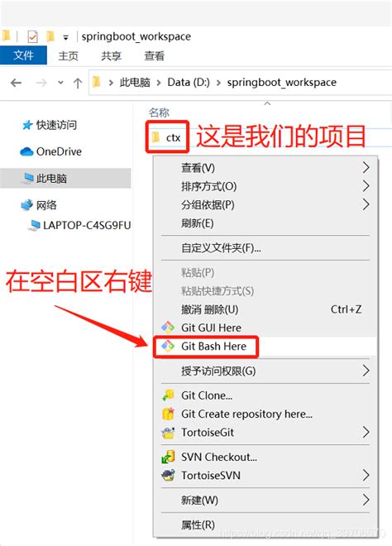
Task: Click the Git Bash Here icon
Action: [167, 346]
